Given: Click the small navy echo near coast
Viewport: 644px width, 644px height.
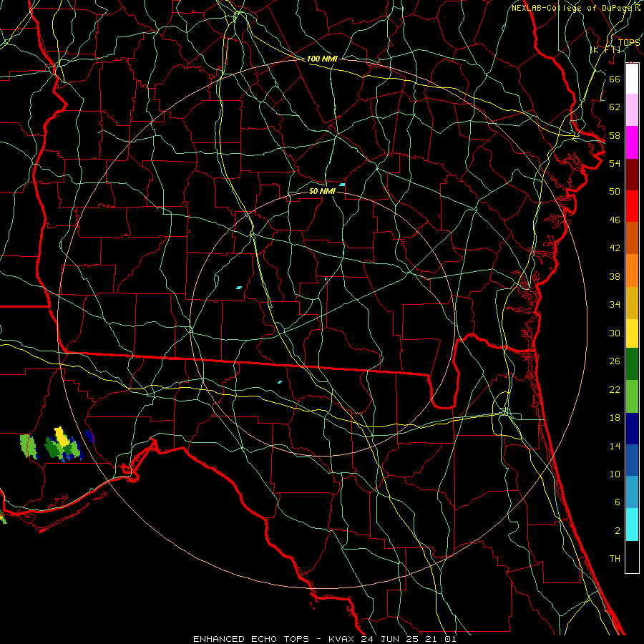Looking at the screenshot, I should pos(89,436).
